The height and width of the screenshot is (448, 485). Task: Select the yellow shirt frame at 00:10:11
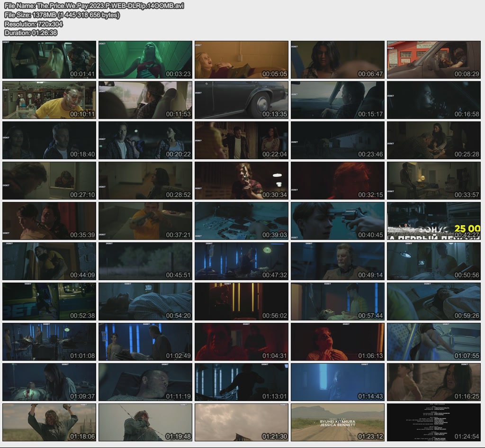click(x=49, y=100)
